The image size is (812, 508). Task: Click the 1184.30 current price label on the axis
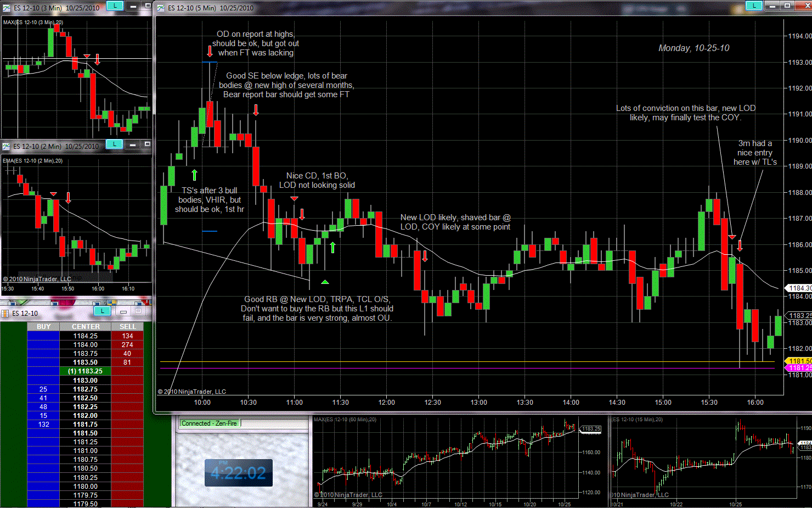[799, 288]
